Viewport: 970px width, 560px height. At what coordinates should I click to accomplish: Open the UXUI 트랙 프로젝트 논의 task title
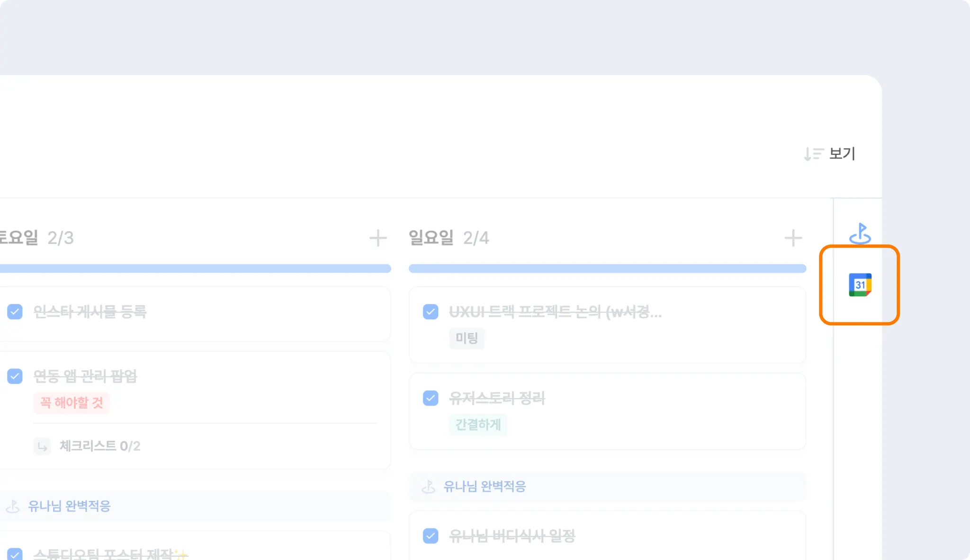pyautogui.click(x=555, y=311)
